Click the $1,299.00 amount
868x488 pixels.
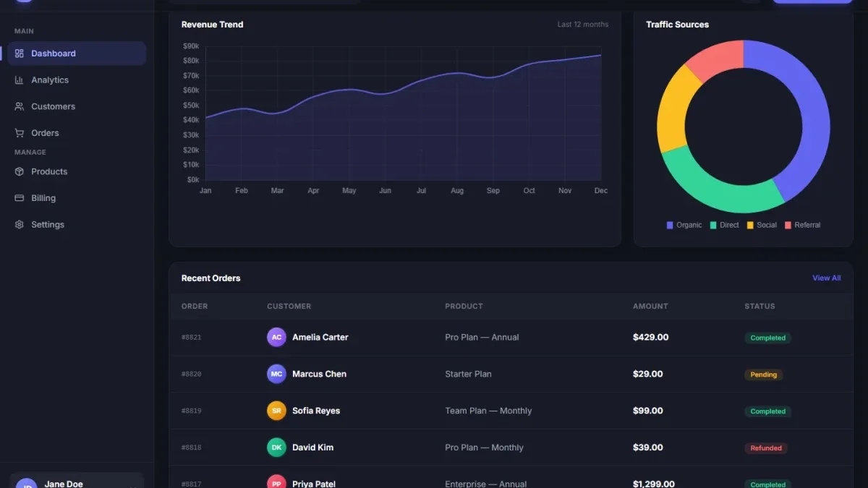tap(654, 484)
